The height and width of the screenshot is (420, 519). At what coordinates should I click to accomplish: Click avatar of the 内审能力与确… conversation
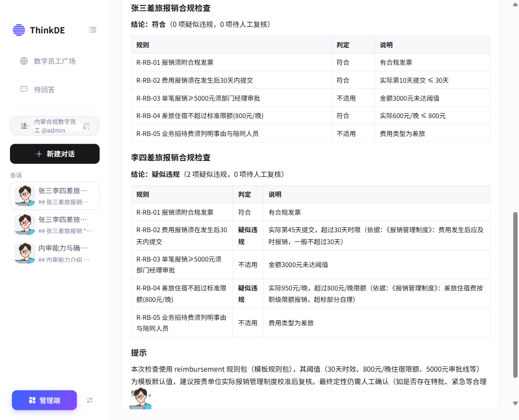point(25,253)
